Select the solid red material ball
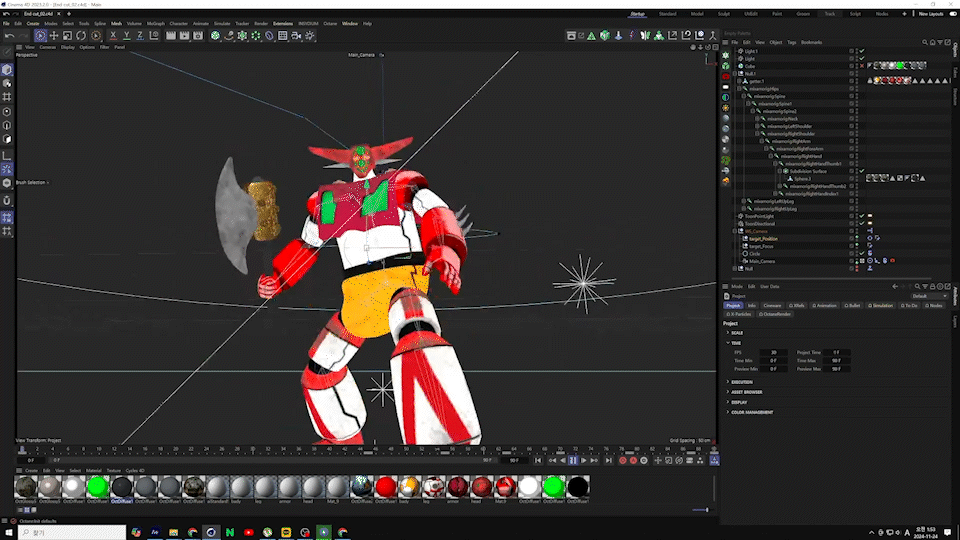Screen dimensions: 960x540 pos(386,487)
